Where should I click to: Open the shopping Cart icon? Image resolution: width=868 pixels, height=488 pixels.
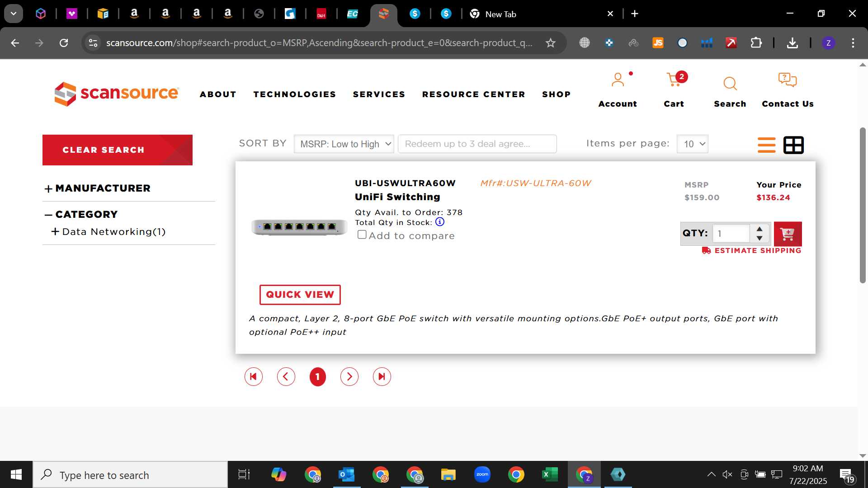coord(674,80)
